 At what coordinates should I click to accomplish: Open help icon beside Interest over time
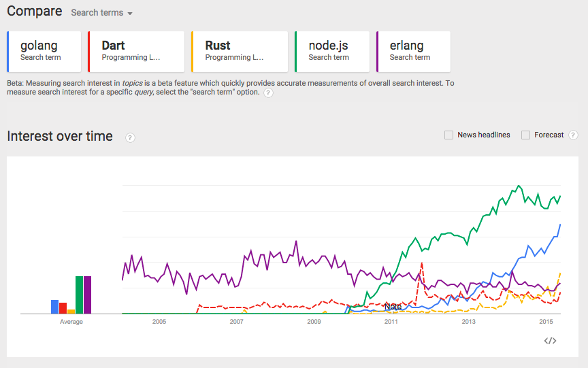[130, 137]
